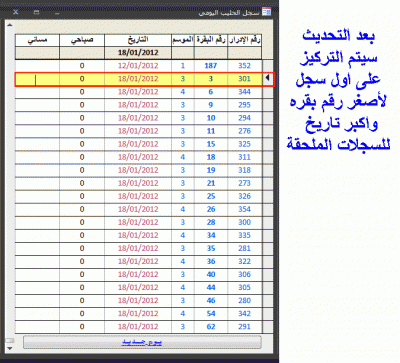Click the التاريخ column header
Viewport: 400px width, 363px height.
click(x=138, y=40)
